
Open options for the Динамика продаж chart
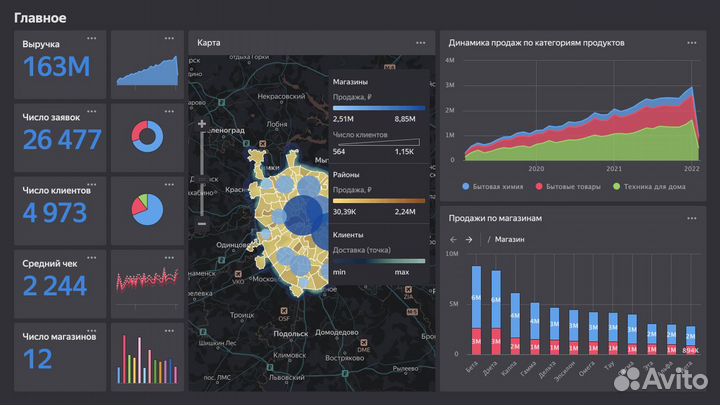[691, 42]
